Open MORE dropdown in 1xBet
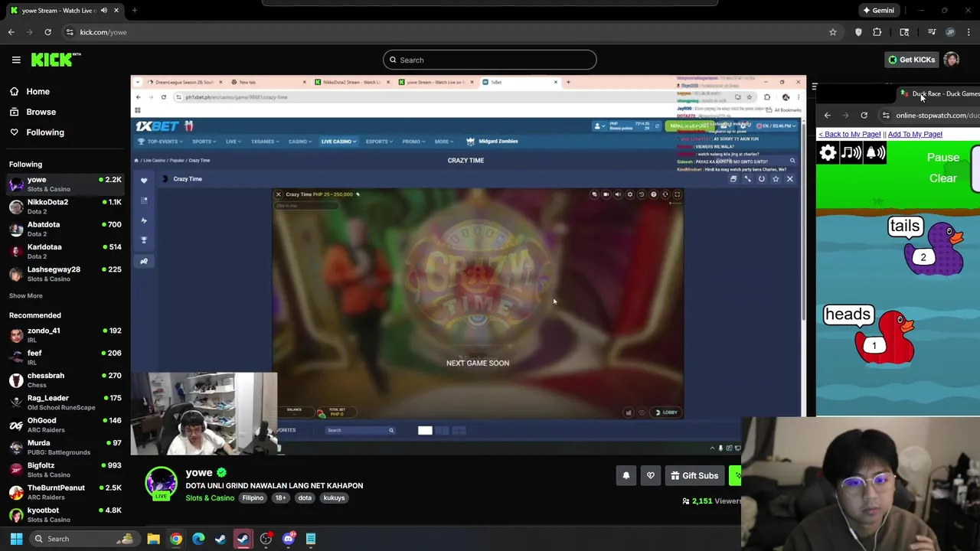This screenshot has height=551, width=980. [x=444, y=142]
